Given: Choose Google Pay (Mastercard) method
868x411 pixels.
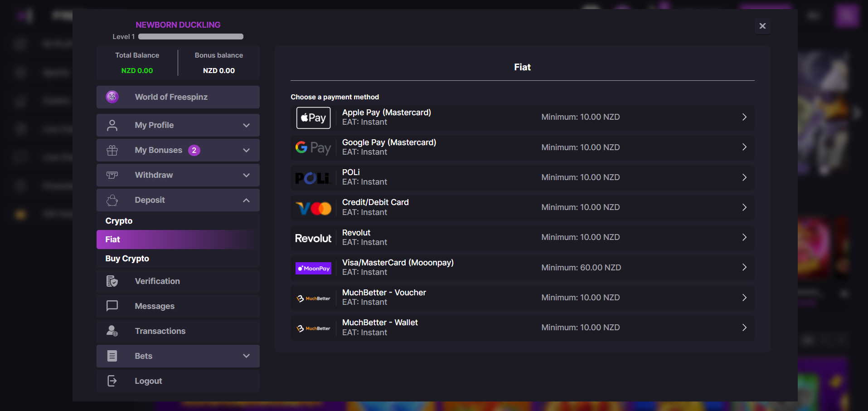Looking at the screenshot, I should pyautogui.click(x=523, y=147).
